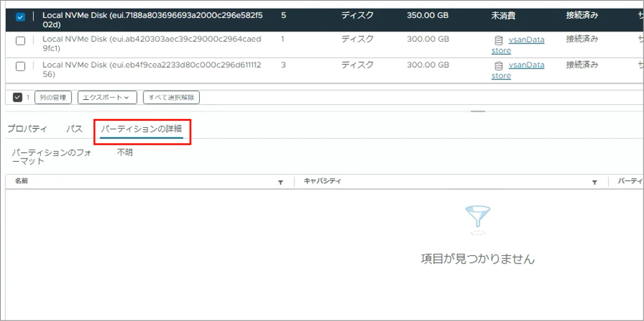Click the 名前 column header

click(x=21, y=181)
